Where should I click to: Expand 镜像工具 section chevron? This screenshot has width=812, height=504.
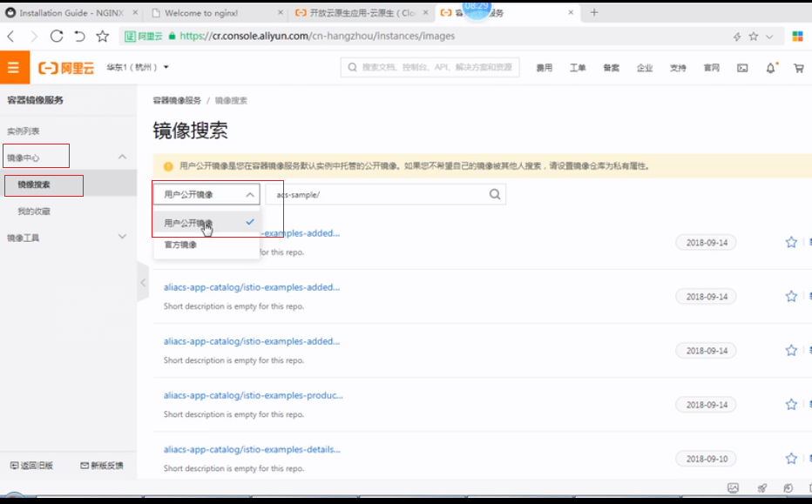pyautogui.click(x=122, y=237)
